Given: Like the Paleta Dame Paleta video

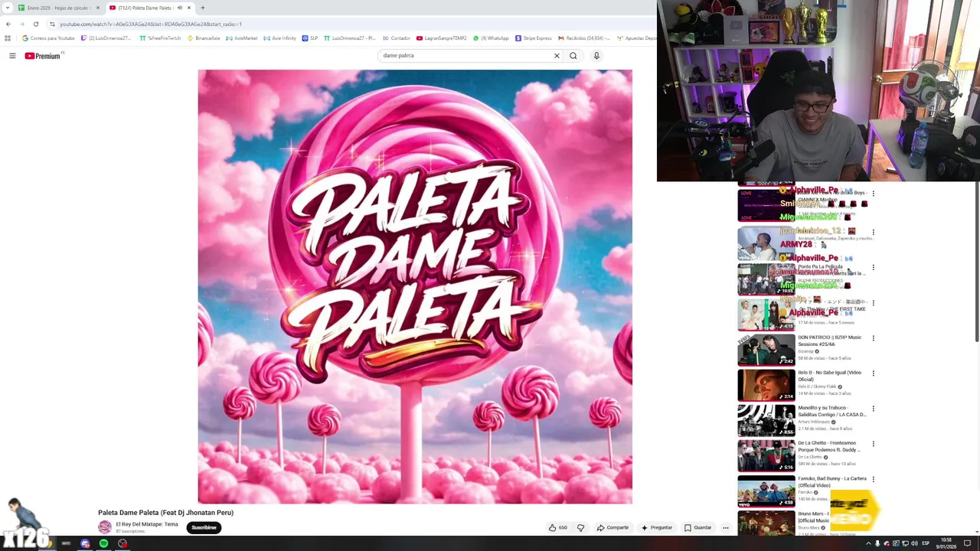Looking at the screenshot, I should click(557, 527).
